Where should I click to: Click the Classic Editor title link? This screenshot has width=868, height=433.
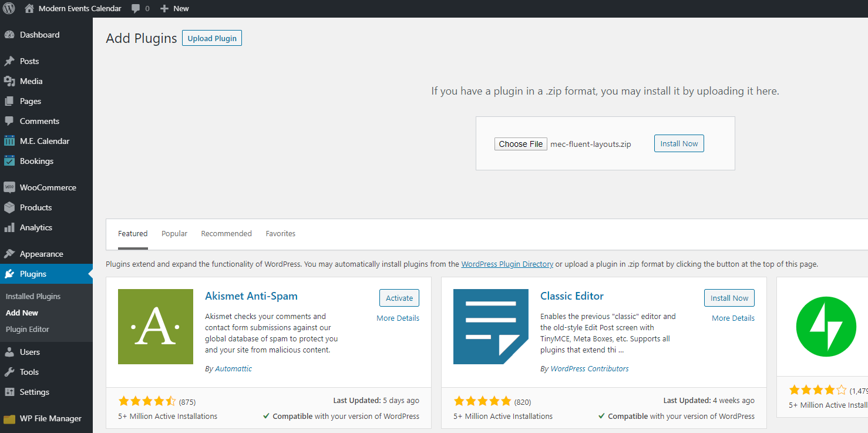tap(572, 296)
